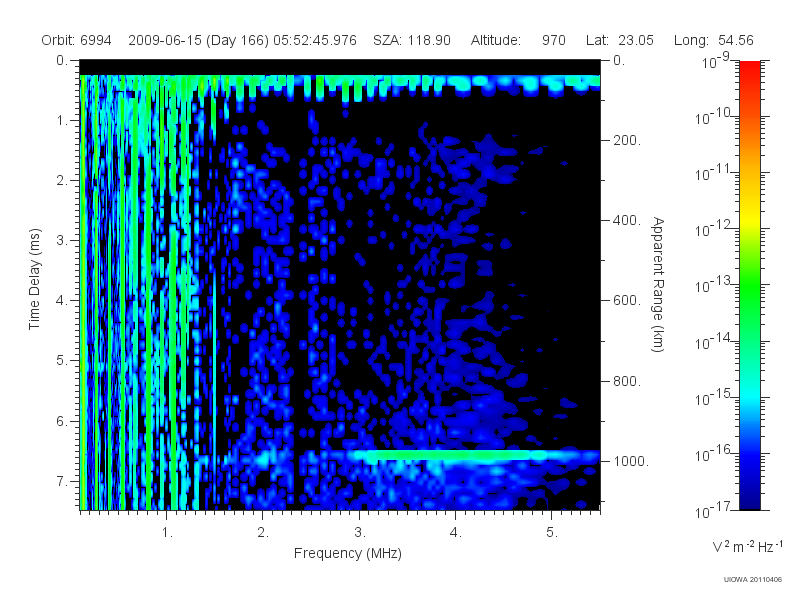Image resolution: width=800 pixels, height=600 pixels.
Task: Click the time value '05:52:45.976'
Action: point(315,40)
